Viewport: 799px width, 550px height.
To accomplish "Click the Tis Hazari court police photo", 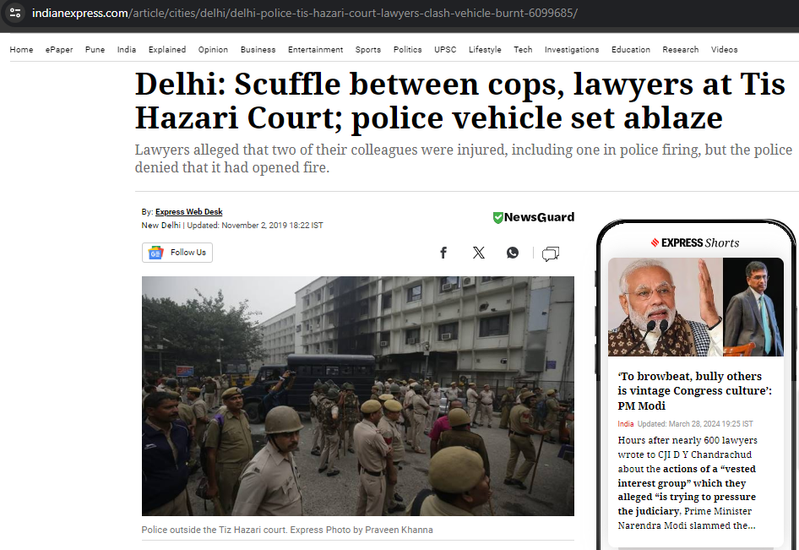I will click(358, 396).
